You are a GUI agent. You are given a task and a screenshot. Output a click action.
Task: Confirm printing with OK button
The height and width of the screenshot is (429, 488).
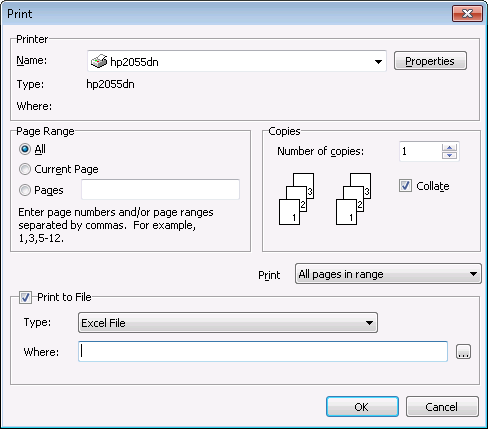coord(362,407)
